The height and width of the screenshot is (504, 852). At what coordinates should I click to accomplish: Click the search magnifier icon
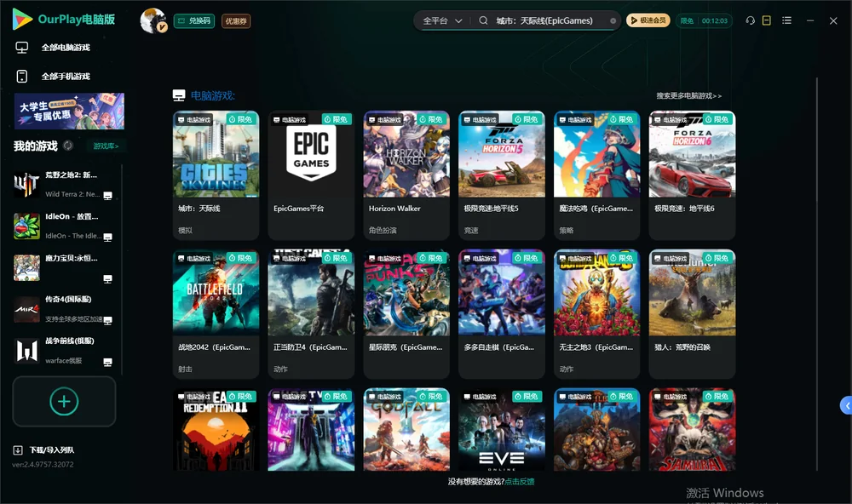click(483, 20)
